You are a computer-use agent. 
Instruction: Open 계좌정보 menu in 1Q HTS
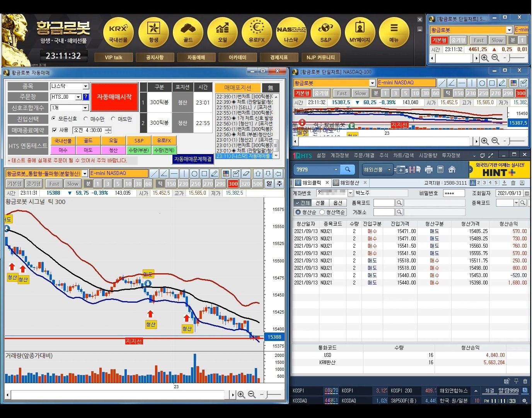tap(339, 155)
